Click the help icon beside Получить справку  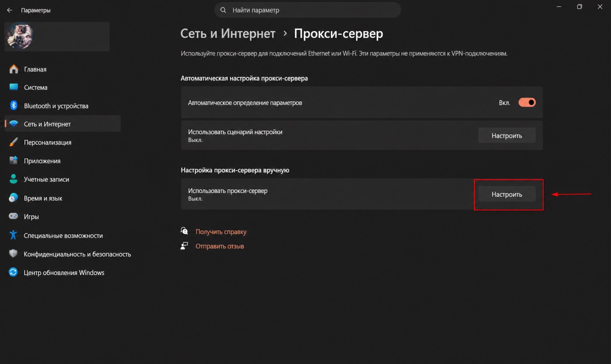pyautogui.click(x=184, y=231)
